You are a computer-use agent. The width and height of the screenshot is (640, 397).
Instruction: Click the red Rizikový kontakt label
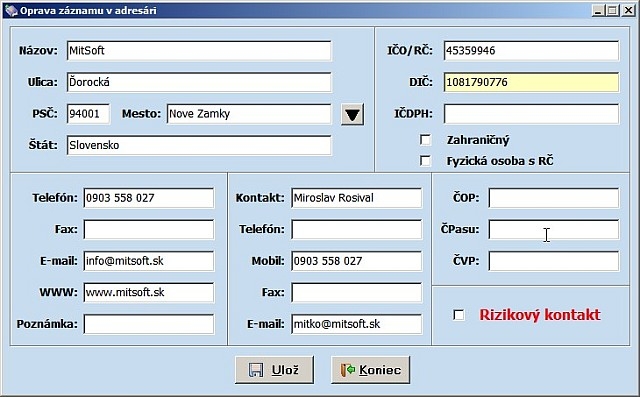coord(540,315)
